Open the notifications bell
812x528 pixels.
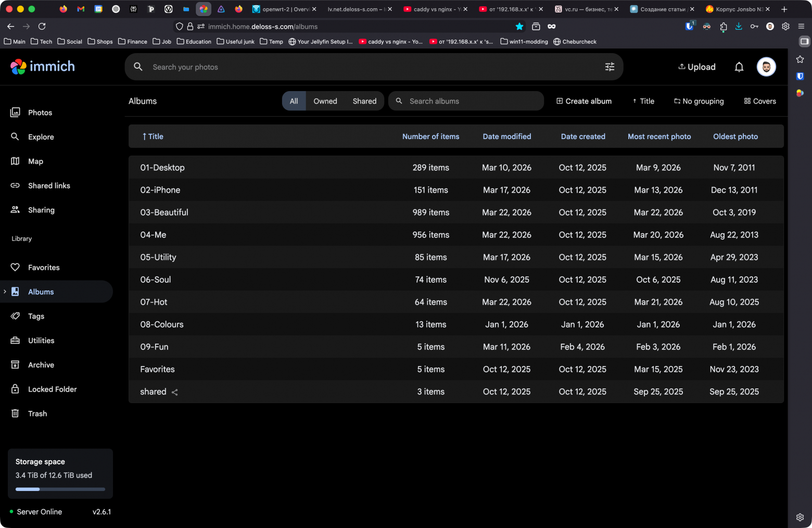(x=739, y=67)
